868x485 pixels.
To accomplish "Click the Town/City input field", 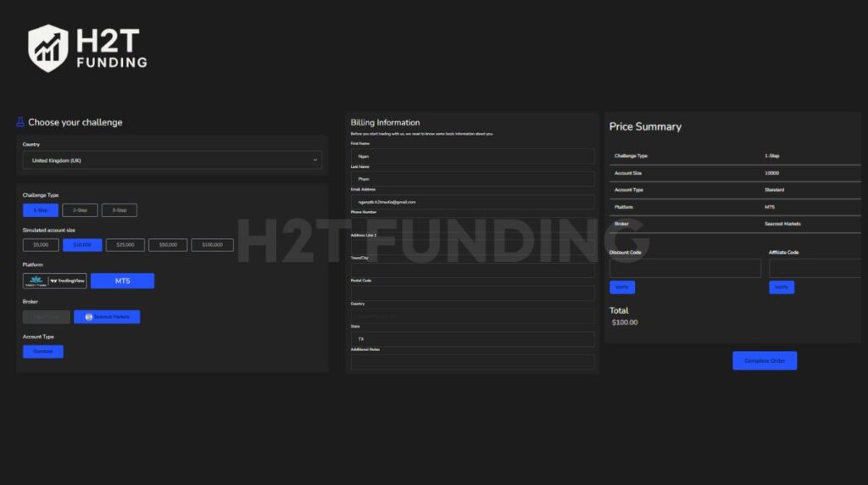I will 472,270.
